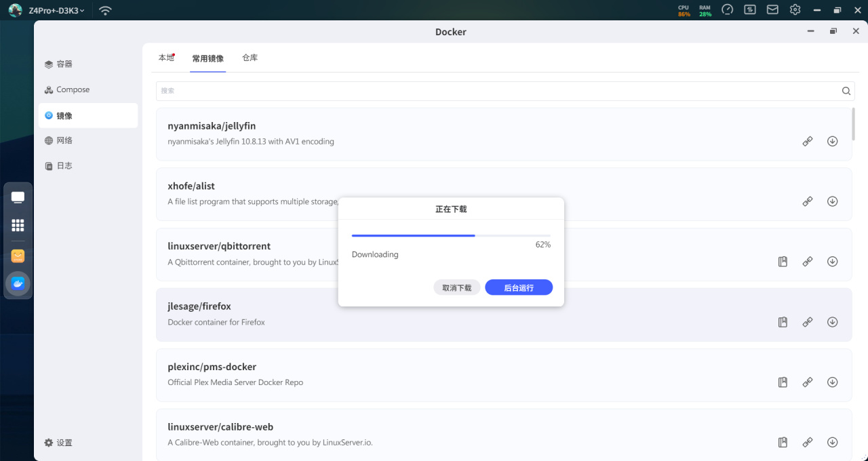Open the link icon for jlesage/firefox
868x461 pixels.
(808, 322)
